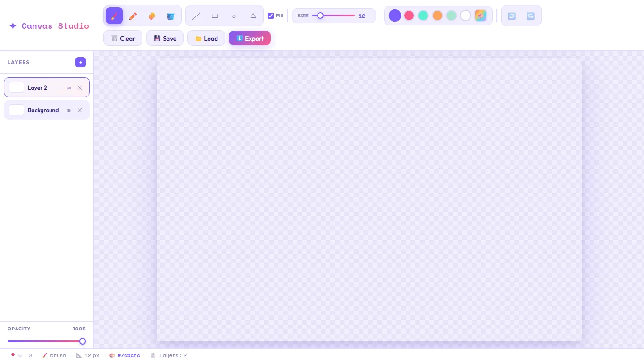644x362 pixels.
Task: Pick the purple color swatch
Action: tap(395, 16)
